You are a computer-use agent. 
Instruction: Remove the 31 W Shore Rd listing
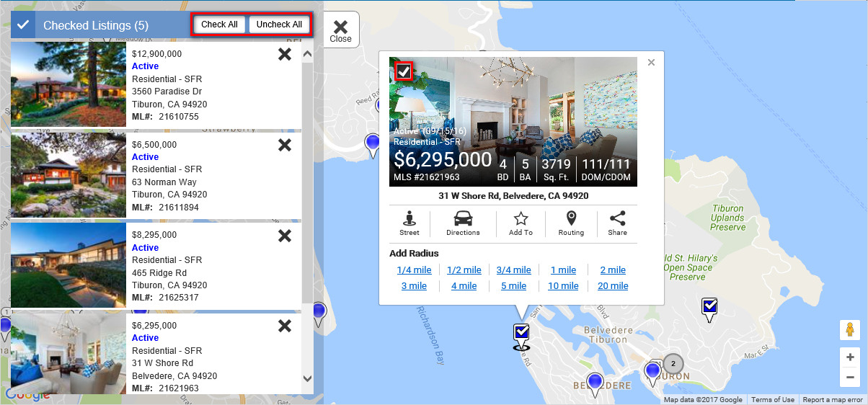285,326
